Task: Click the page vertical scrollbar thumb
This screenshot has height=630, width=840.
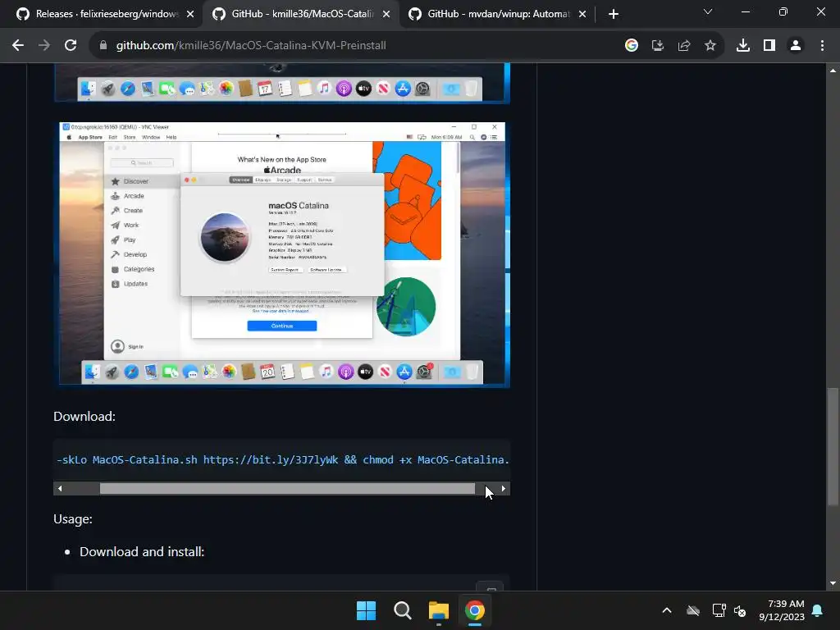Action: pyautogui.click(x=833, y=445)
